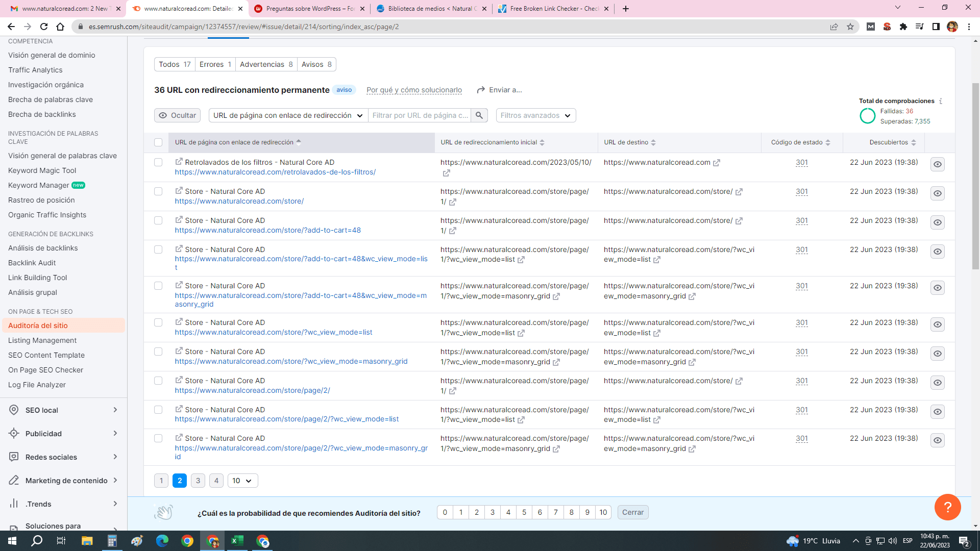Viewport: 980px width, 551px height.
Task: Open Windows search from the taskbar
Action: point(37,541)
